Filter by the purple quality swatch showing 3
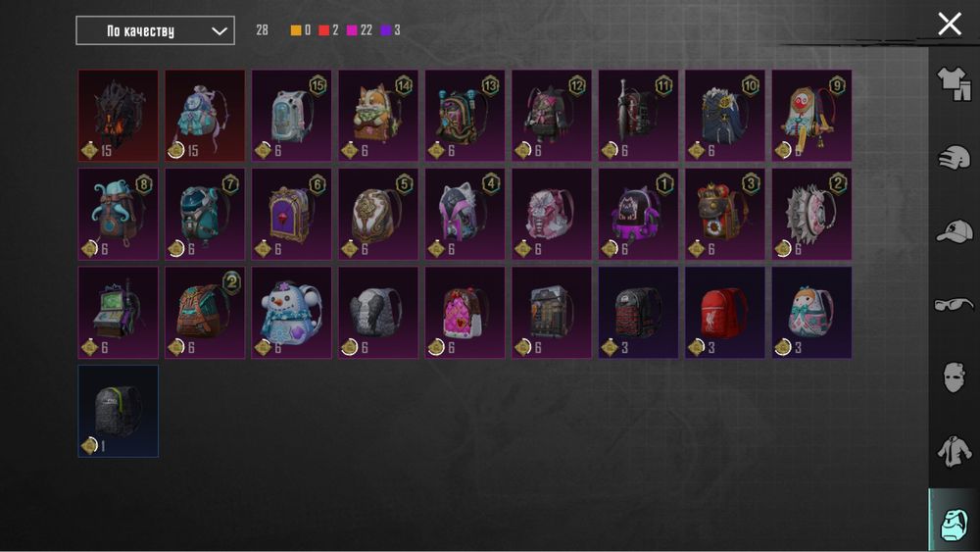Screen dimensions: 980x552 click(x=385, y=30)
